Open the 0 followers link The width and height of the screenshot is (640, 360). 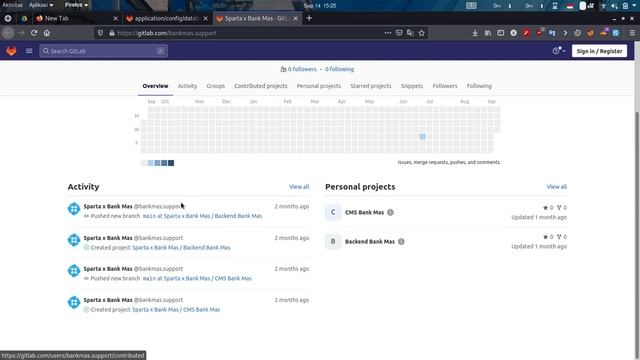(302, 69)
